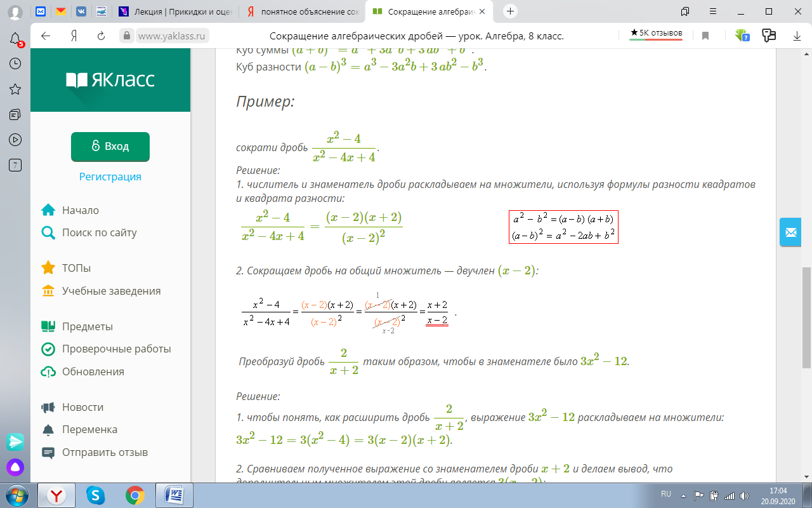
Task: Open a new browser tab
Action: tap(510, 11)
